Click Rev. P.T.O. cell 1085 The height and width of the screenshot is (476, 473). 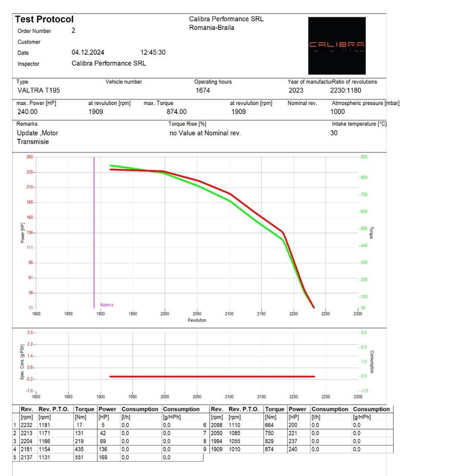coord(235,433)
